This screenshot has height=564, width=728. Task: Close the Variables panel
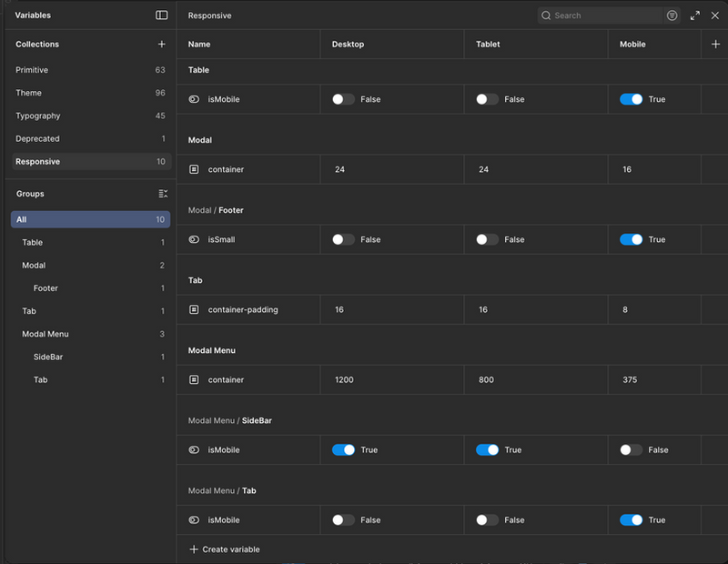[715, 15]
